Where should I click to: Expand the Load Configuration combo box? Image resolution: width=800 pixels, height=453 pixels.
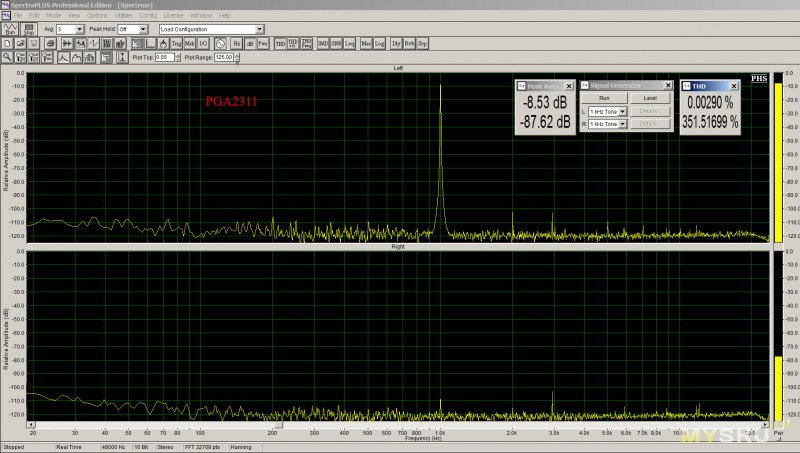click(259, 30)
